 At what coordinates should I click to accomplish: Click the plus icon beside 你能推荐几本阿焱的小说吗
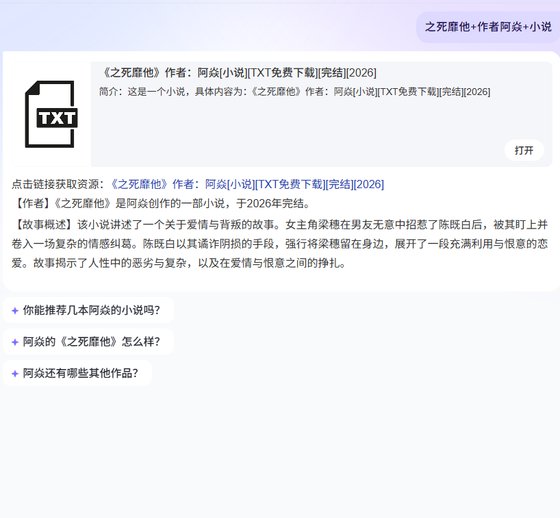(15, 310)
